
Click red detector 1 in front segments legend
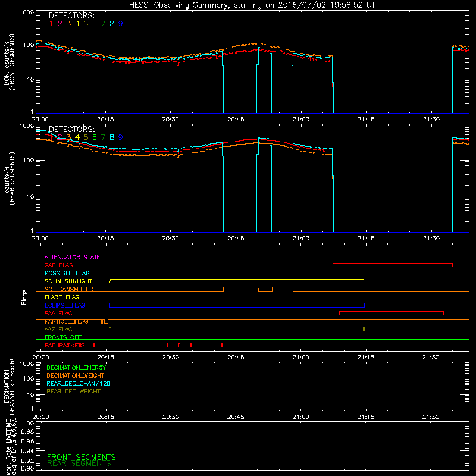pyautogui.click(x=51, y=24)
